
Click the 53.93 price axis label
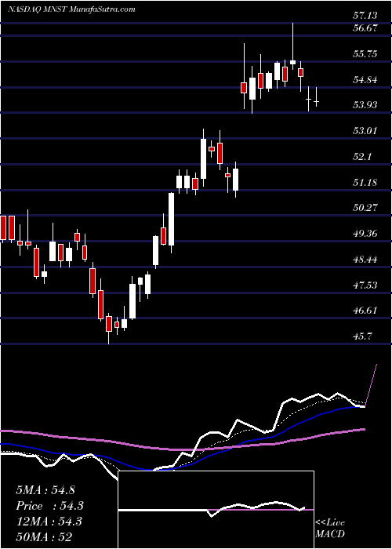365,104
